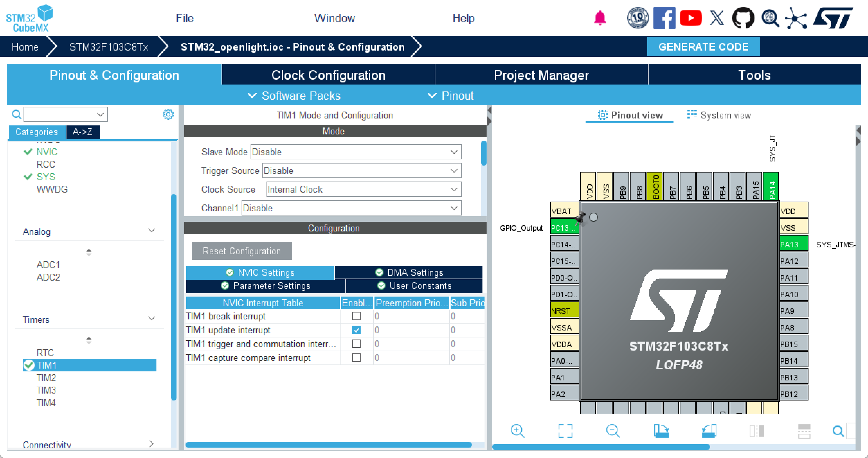Viewport: 868px width, 458px height.
Task: Open the 10th anniversary badge icon
Action: click(638, 18)
